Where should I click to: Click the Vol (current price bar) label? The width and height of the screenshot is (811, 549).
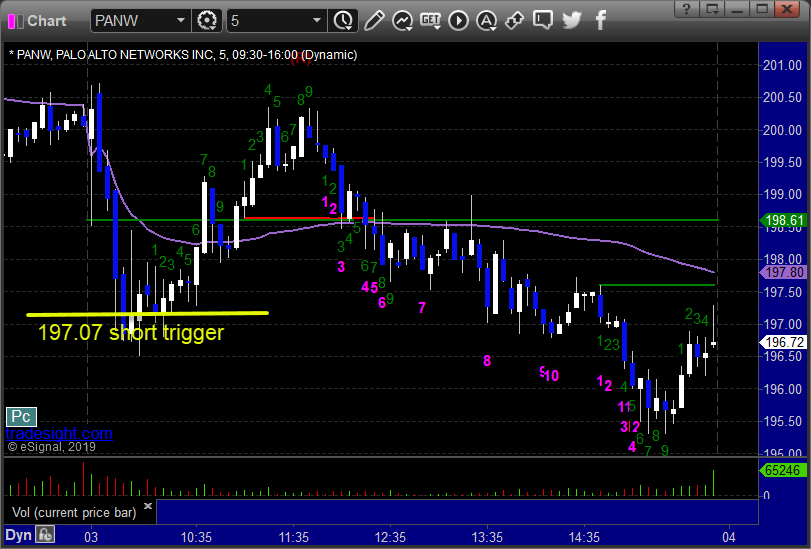[x=74, y=512]
